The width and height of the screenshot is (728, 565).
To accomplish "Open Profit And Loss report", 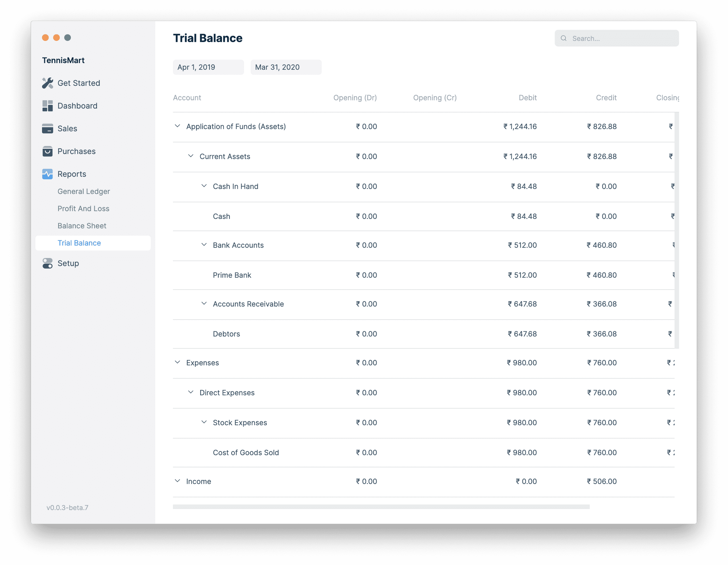I will tap(83, 208).
